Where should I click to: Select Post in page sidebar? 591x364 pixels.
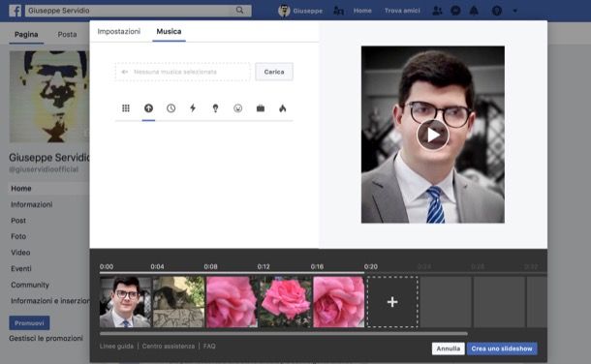tap(18, 221)
